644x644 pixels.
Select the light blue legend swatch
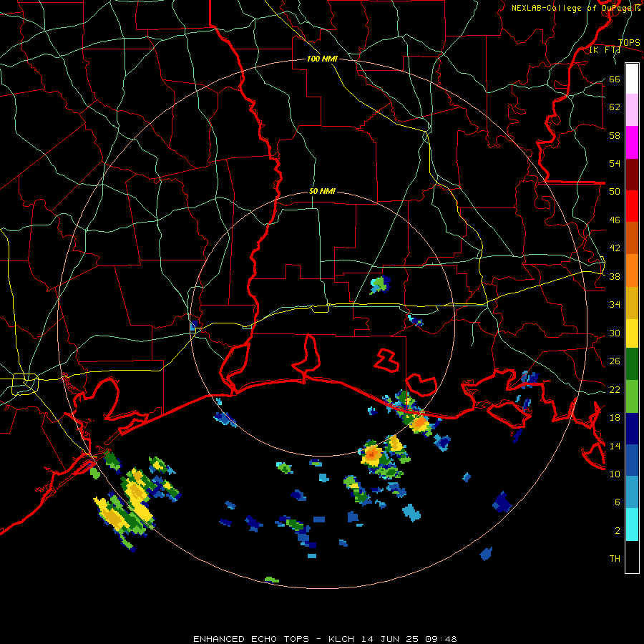click(x=632, y=492)
